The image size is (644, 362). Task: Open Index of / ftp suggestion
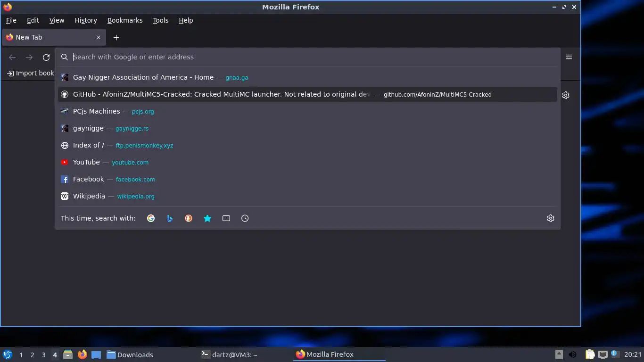click(x=307, y=145)
